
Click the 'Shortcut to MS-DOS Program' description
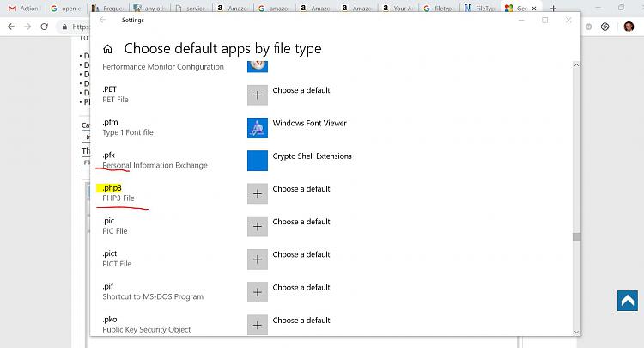153,297
